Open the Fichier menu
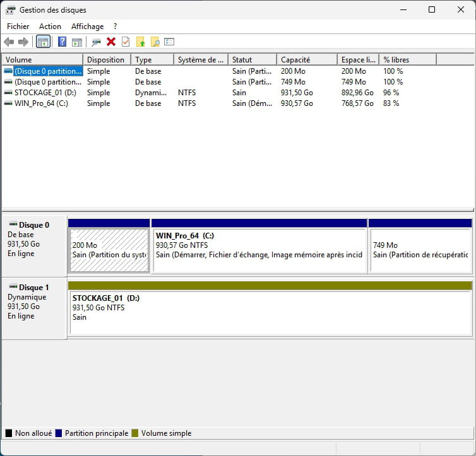 coord(18,26)
